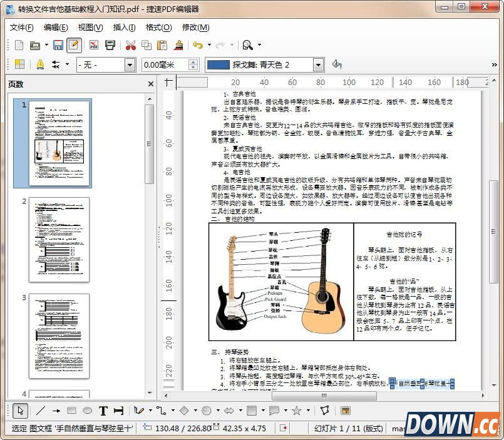The image size is (504, 440).
Task: Expand the undo history dropdown arrow
Action: (209, 45)
